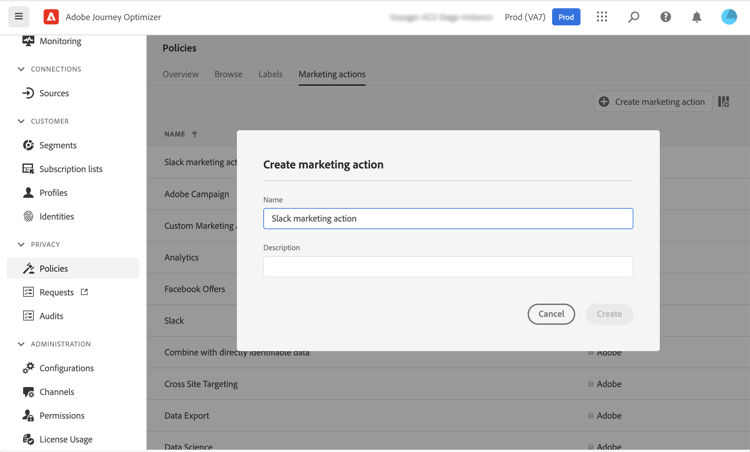The width and height of the screenshot is (750, 452).
Task: Open the help question mark icon
Action: (x=666, y=17)
